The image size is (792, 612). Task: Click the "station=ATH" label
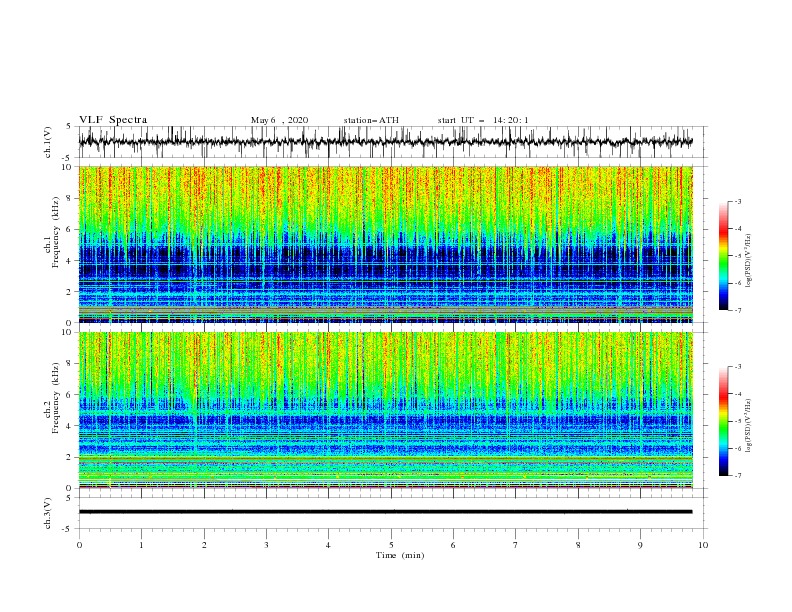371,120
